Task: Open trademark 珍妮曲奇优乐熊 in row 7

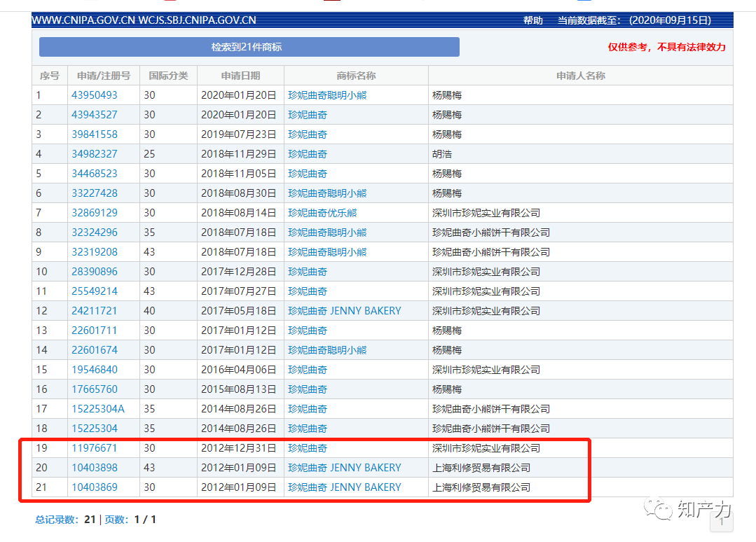Action: click(x=322, y=213)
